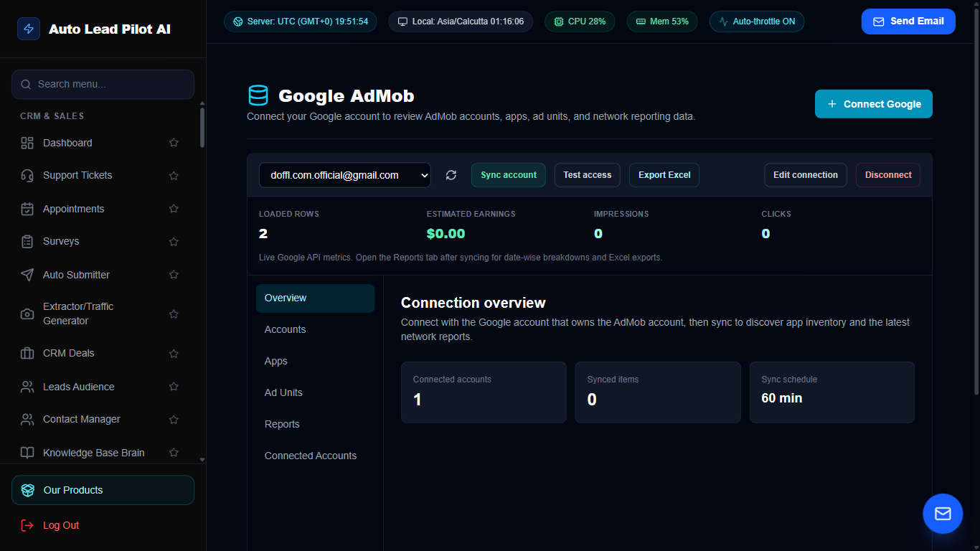Favorite Support Tickets with its star
This screenshot has width=980, height=551.
coord(174,175)
